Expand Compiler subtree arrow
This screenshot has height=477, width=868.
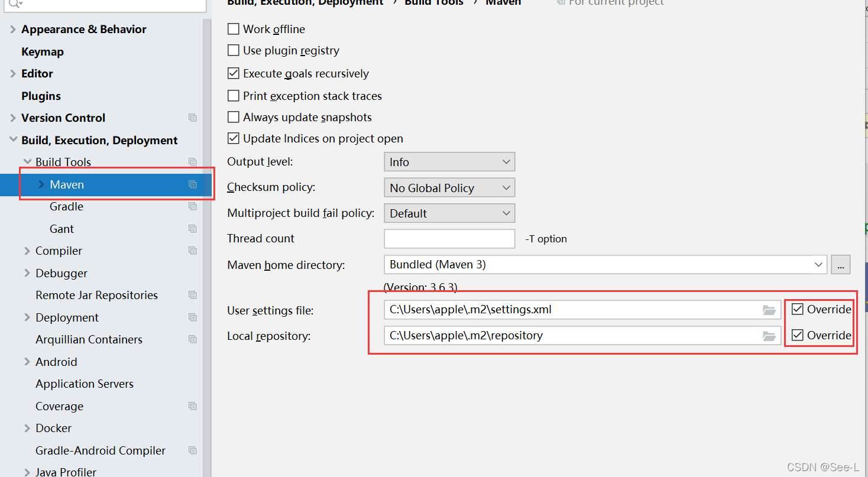(27, 251)
